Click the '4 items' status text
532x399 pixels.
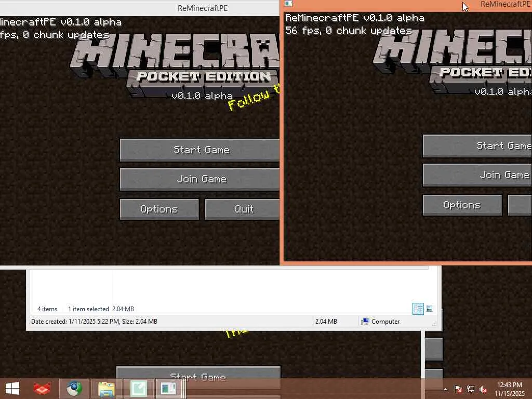[x=47, y=309]
